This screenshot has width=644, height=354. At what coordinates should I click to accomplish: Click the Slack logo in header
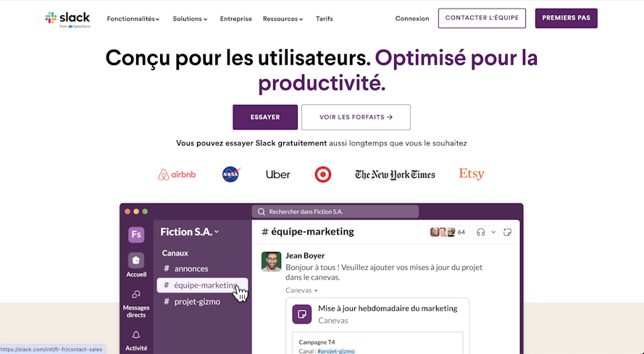point(68,20)
